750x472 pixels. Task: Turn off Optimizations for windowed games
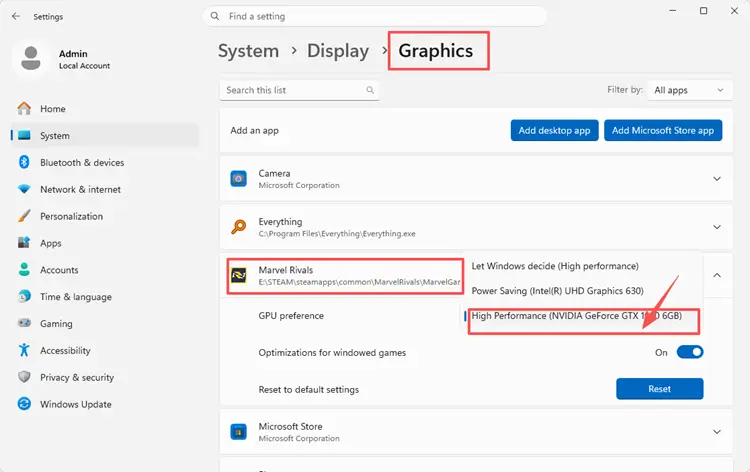click(x=690, y=352)
